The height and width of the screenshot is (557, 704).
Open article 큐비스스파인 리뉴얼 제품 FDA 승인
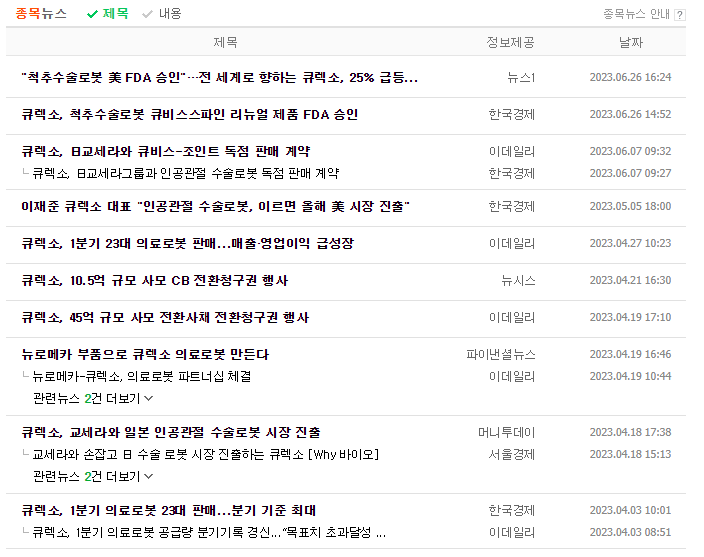pyautogui.click(x=190, y=114)
